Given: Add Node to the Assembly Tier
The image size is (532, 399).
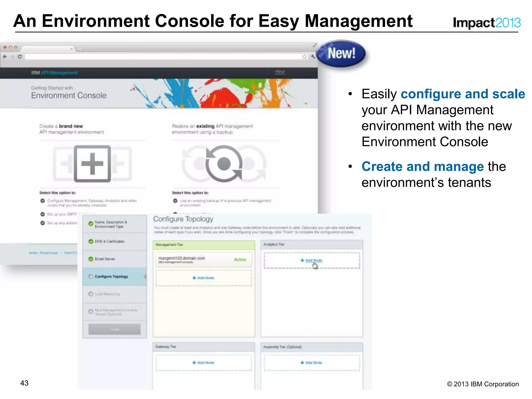Looking at the screenshot, I should click(x=311, y=363).
